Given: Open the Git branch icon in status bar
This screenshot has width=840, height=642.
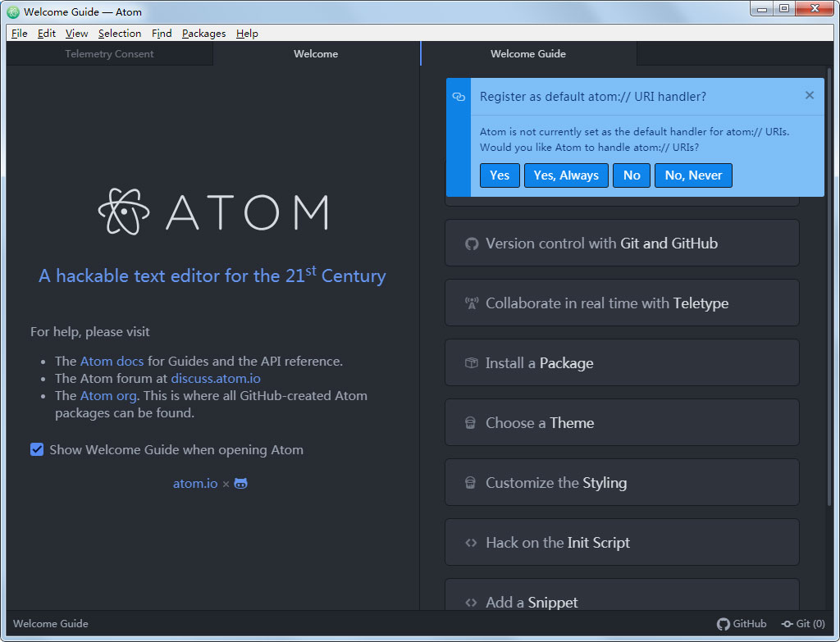Looking at the screenshot, I should 787,624.
